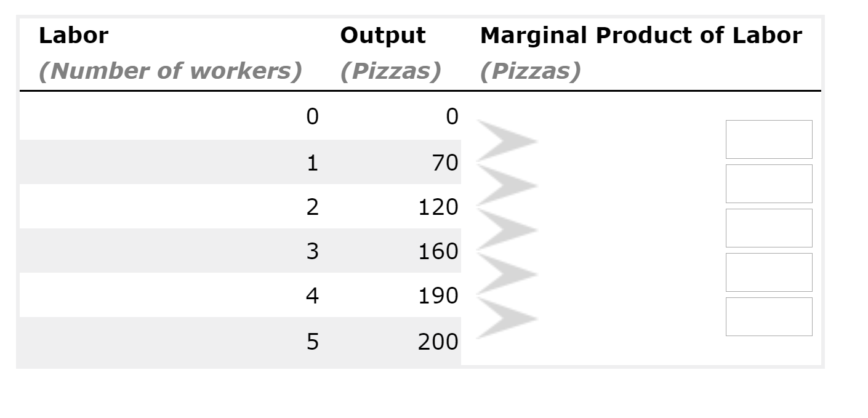The width and height of the screenshot is (868, 418).
Task: Select the last marginal product answer box
Action: [x=769, y=317]
